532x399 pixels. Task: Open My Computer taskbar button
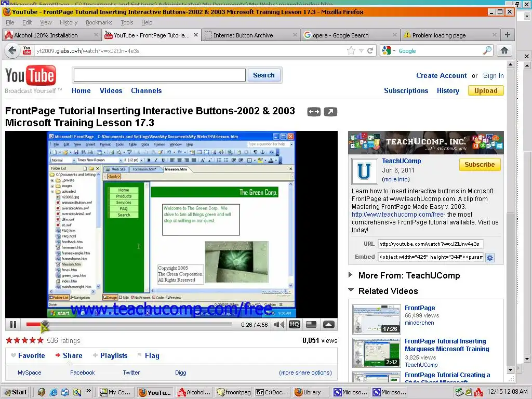click(116, 392)
